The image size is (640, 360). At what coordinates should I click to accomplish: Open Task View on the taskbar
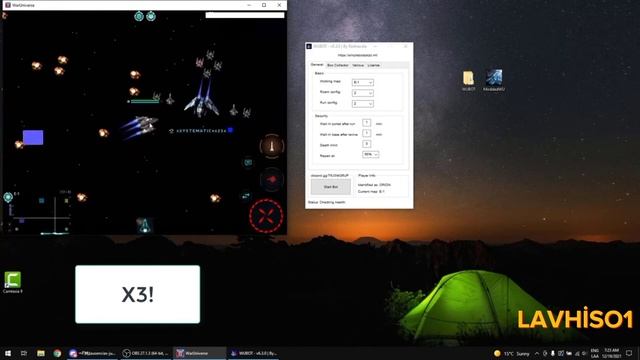click(x=24, y=353)
